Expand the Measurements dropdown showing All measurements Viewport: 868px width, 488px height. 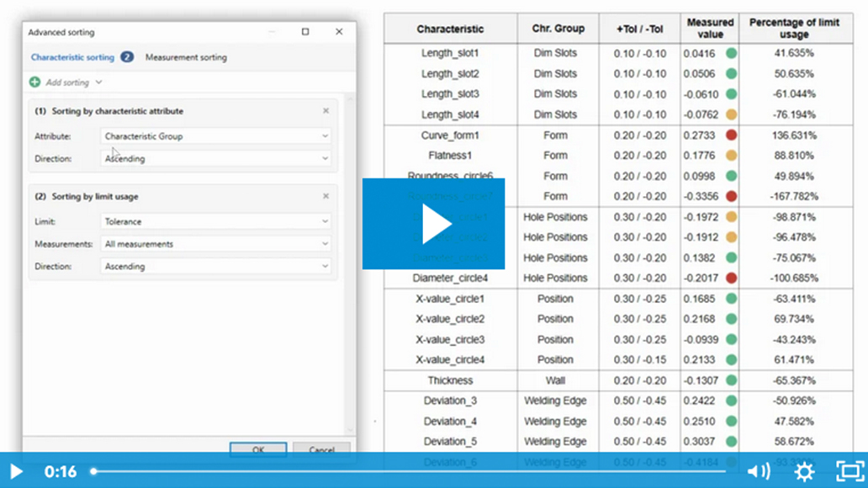pyautogui.click(x=215, y=244)
